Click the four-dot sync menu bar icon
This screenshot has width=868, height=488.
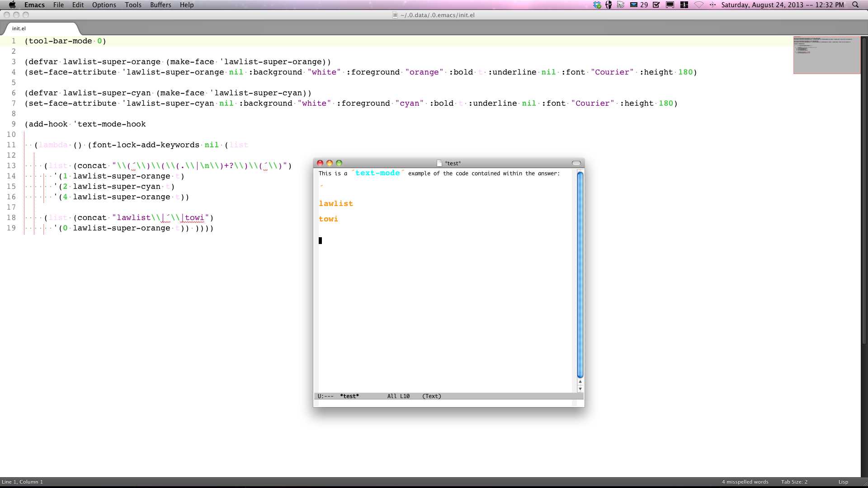coord(712,5)
